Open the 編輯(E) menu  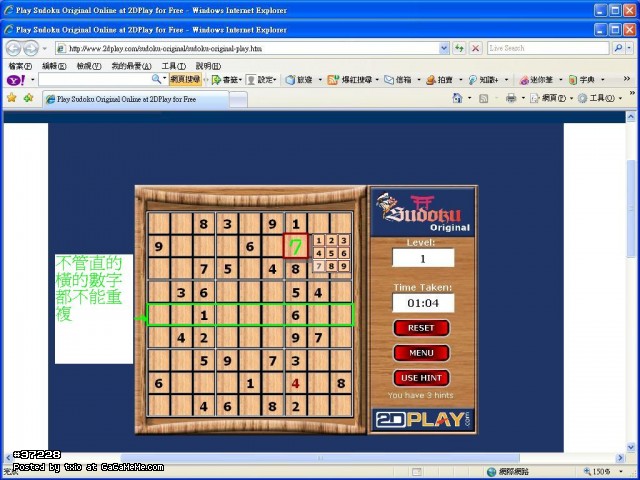(54, 66)
